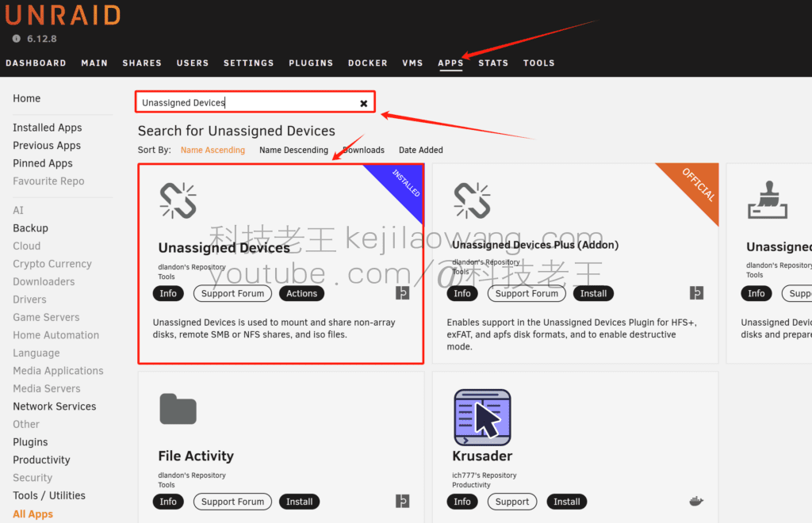Viewport: 812px width, 523px height.
Task: Open Support for Krusader
Action: 511,502
